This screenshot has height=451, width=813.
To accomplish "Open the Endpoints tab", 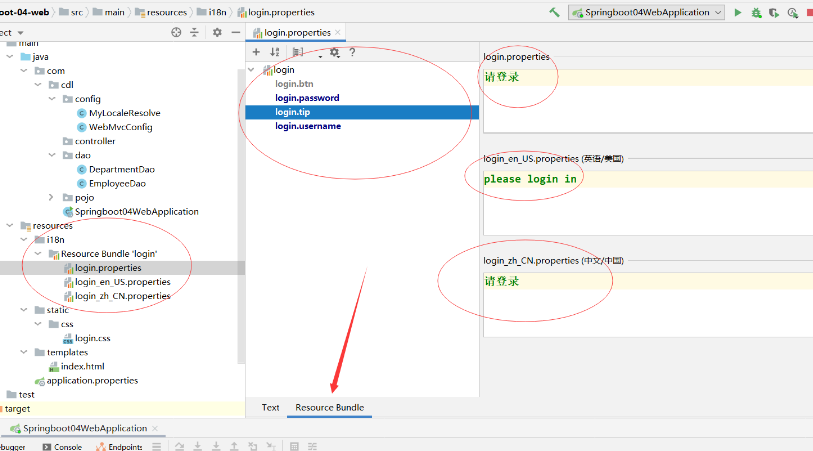I will [119, 447].
